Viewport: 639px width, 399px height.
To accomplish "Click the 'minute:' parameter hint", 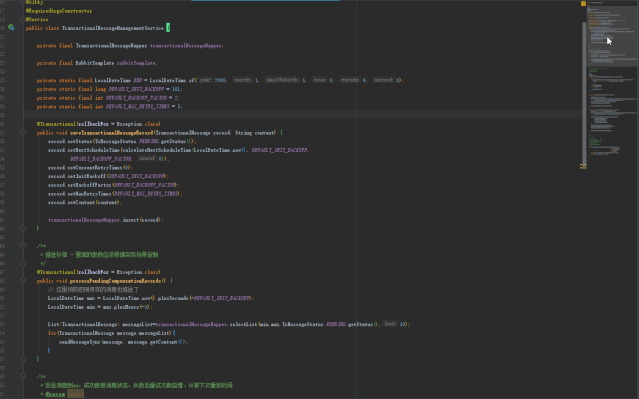I will [x=350, y=80].
